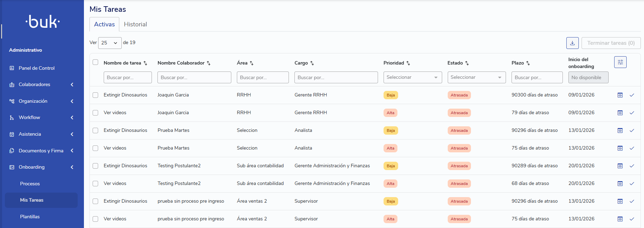Image resolution: width=644 pixels, height=228 pixels.
Task: Sort by Plazo column arrows
Action: tap(528, 63)
